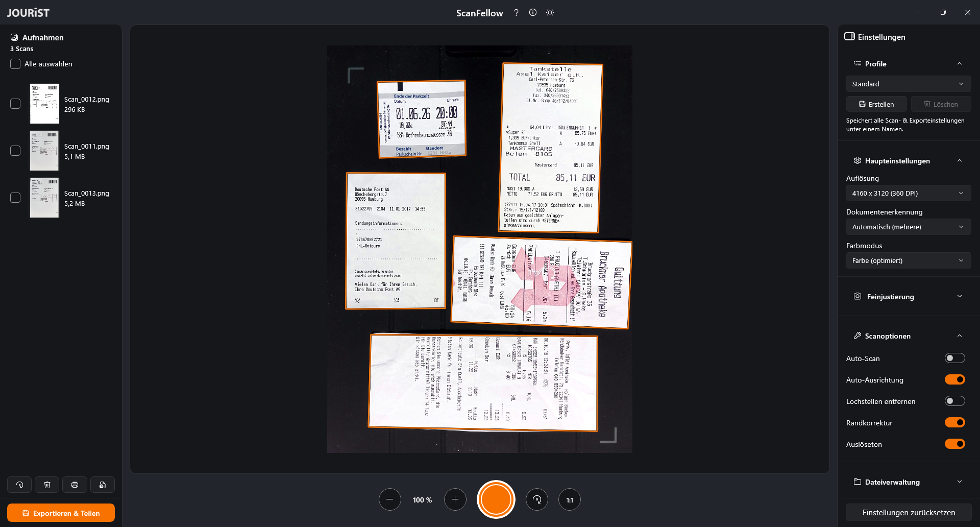Collapse the Scanoptionen section chevron
The image size is (980, 527).
[960, 336]
